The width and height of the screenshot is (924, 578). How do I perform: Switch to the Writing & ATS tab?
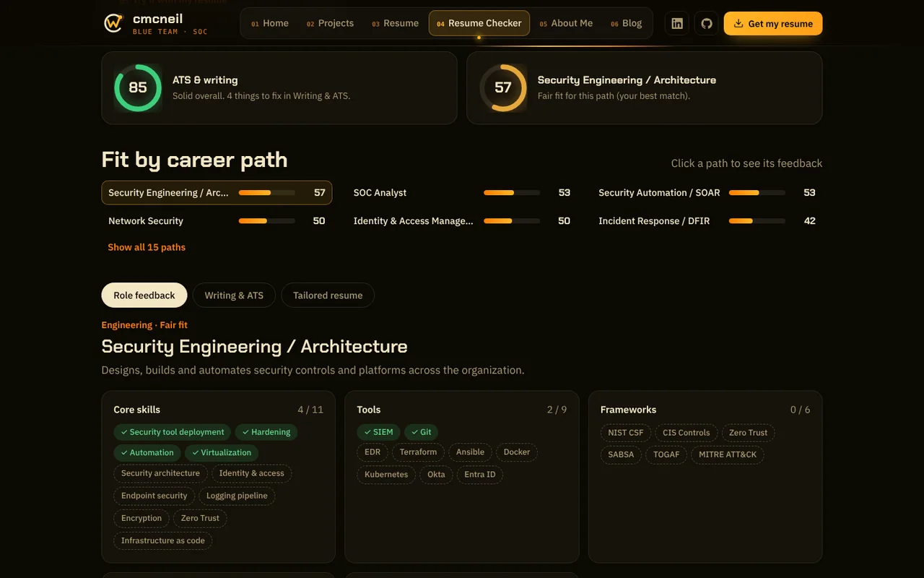(x=234, y=295)
